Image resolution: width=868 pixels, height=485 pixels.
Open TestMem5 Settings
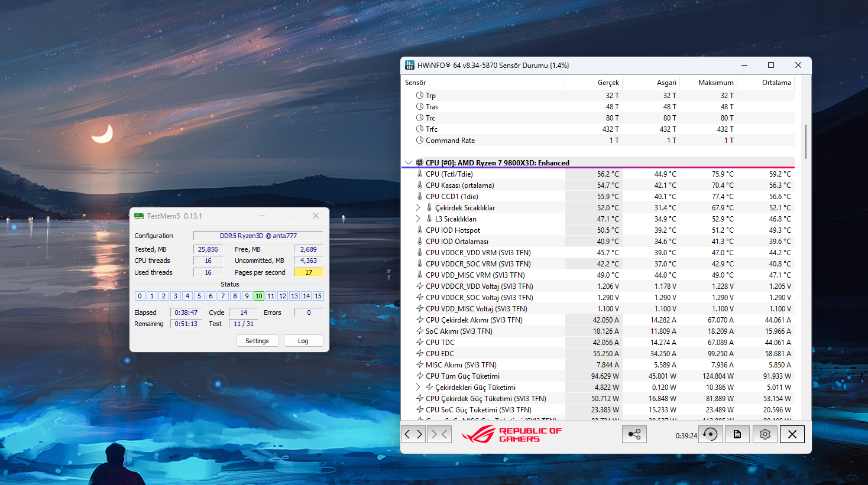[257, 341]
